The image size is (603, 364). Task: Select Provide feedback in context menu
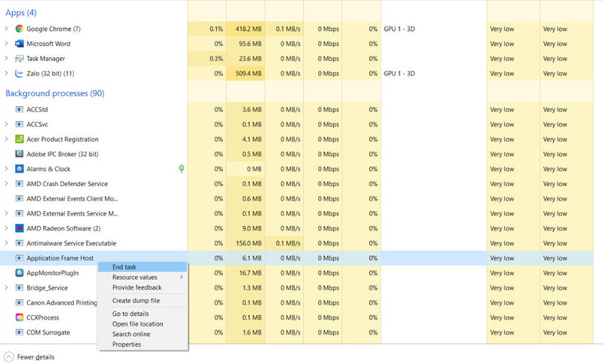pyautogui.click(x=142, y=288)
